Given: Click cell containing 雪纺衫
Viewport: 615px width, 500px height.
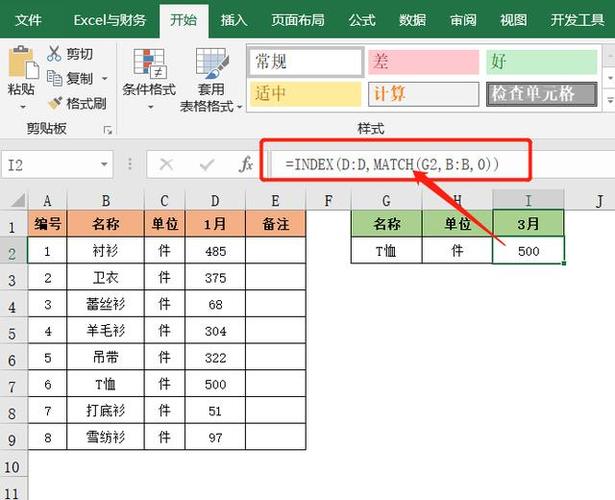Looking at the screenshot, I should click(106, 437).
